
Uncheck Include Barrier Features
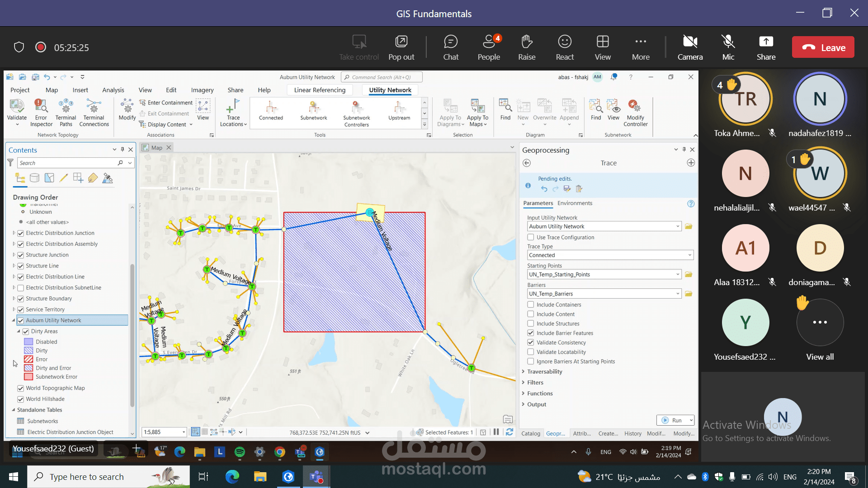[x=531, y=333]
